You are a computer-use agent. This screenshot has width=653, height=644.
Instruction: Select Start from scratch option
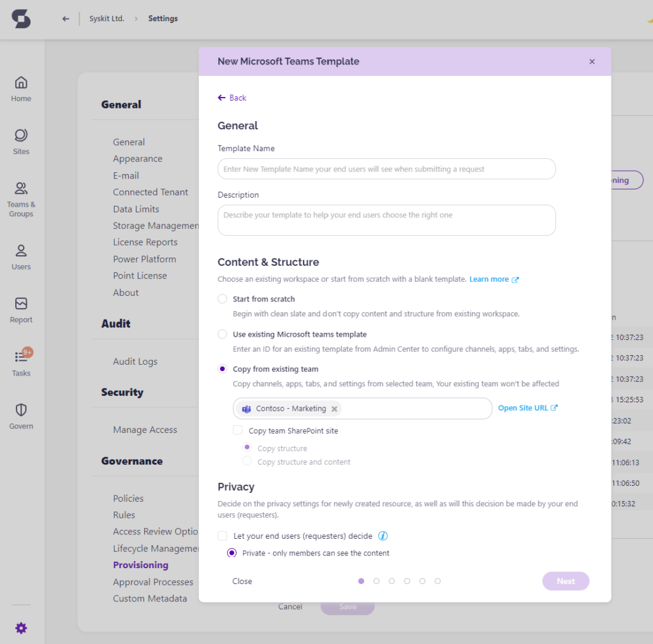pyautogui.click(x=223, y=299)
